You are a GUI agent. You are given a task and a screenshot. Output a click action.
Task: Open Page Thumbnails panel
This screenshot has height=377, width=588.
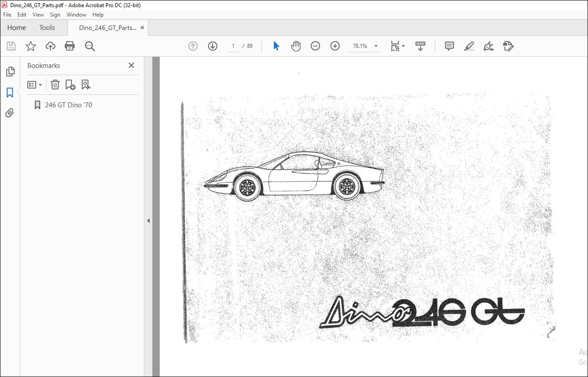point(10,72)
